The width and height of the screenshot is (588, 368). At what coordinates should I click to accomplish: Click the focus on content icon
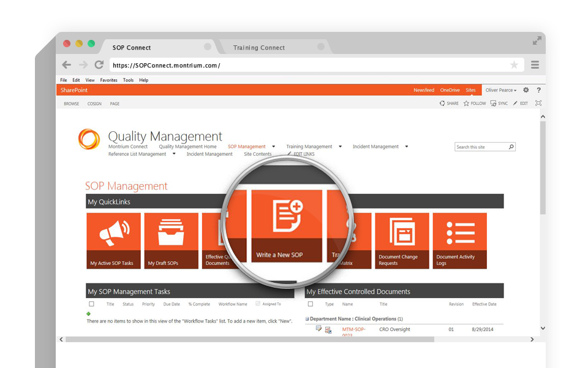pyautogui.click(x=538, y=103)
